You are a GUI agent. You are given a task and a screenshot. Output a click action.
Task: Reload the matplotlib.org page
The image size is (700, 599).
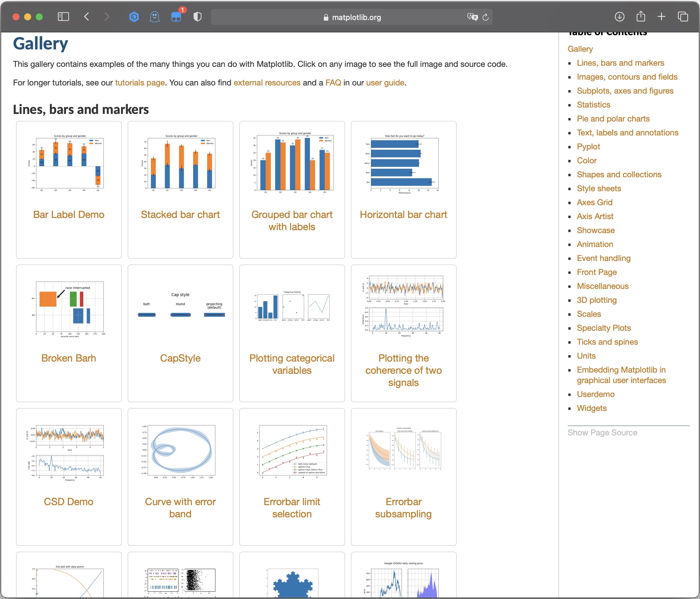pyautogui.click(x=485, y=17)
